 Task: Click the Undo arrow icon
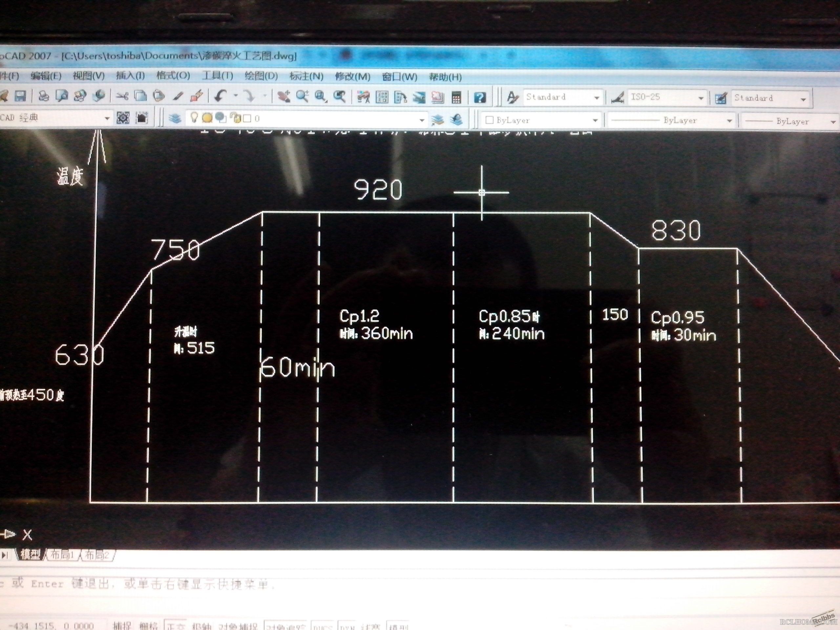click(220, 96)
